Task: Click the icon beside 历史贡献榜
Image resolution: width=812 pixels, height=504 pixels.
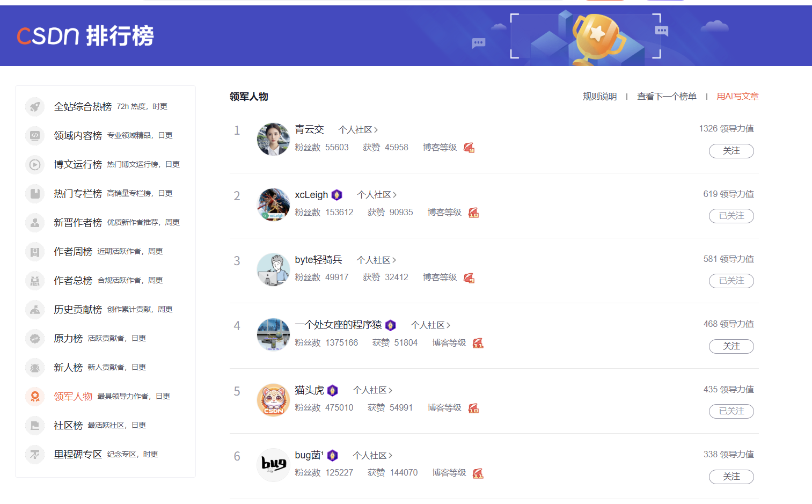Action: pyautogui.click(x=35, y=309)
